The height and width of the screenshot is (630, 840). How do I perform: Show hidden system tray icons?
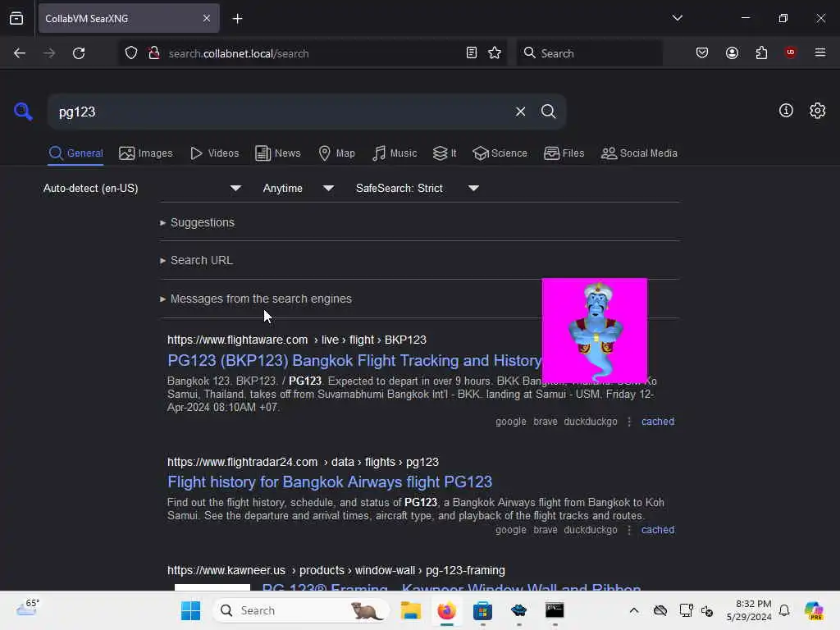(x=634, y=610)
